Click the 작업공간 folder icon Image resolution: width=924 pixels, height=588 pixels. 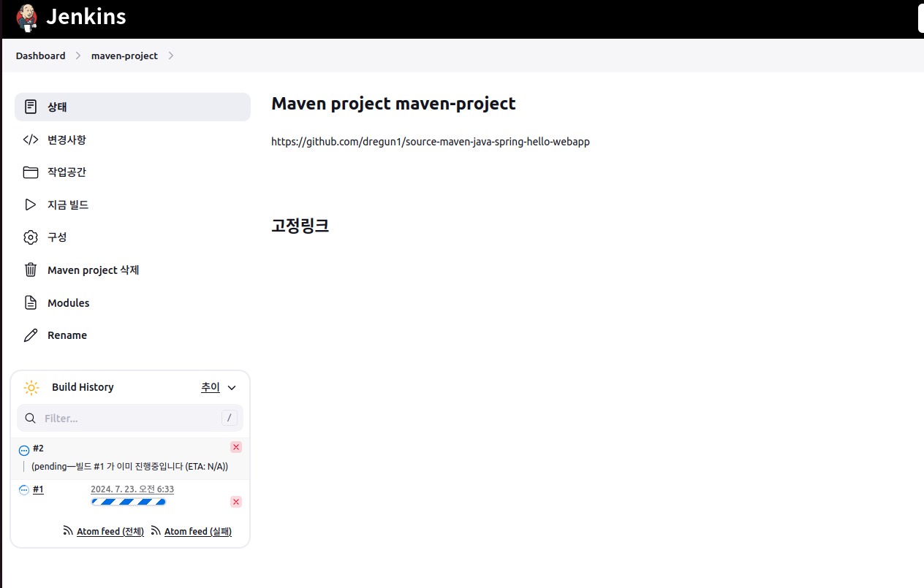click(x=31, y=172)
